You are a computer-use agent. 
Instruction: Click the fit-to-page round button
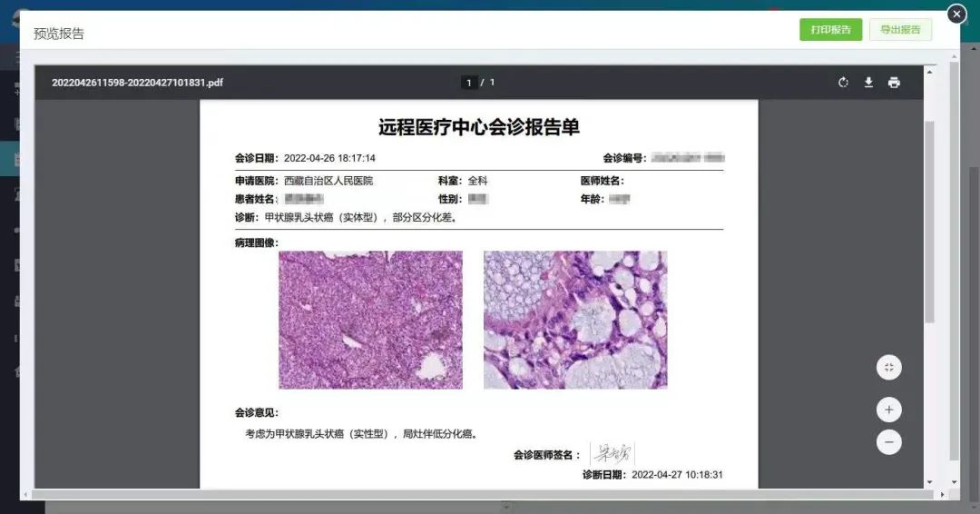click(x=889, y=368)
